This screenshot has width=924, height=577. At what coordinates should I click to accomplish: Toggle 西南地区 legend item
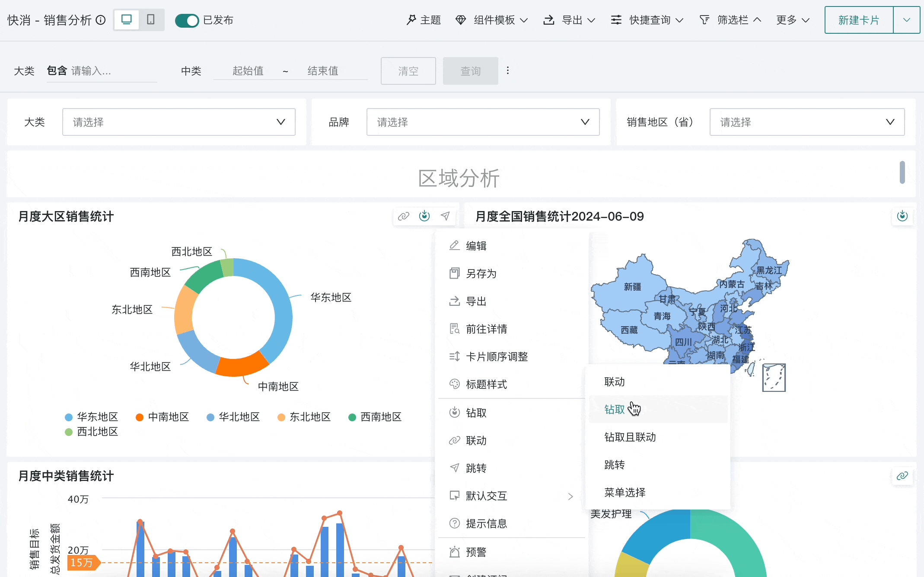[375, 417]
